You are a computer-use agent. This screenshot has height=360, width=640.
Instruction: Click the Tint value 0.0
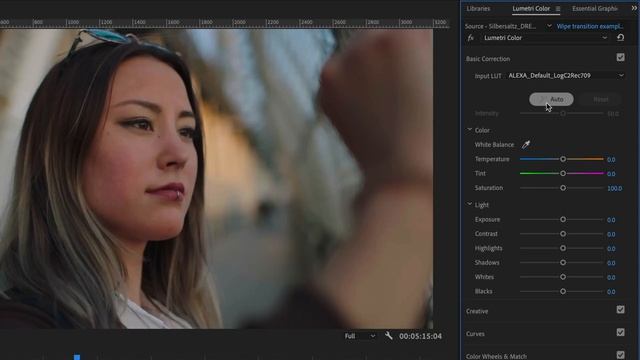coord(611,174)
